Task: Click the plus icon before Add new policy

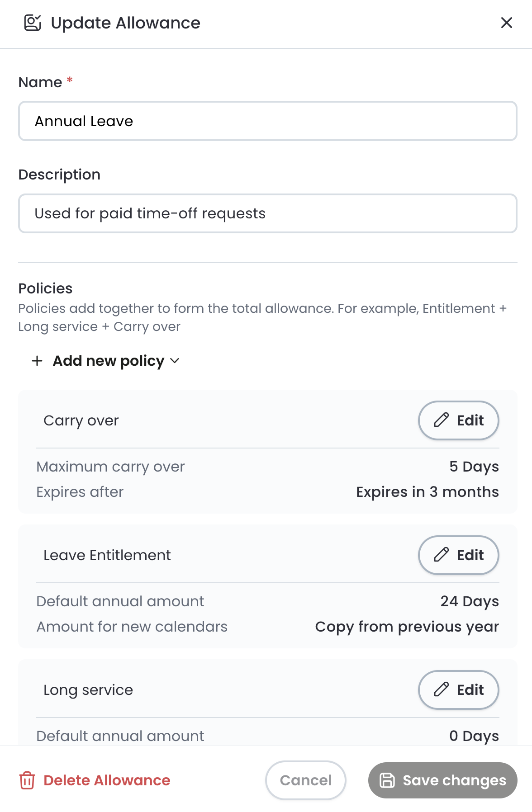Action: coord(37,361)
